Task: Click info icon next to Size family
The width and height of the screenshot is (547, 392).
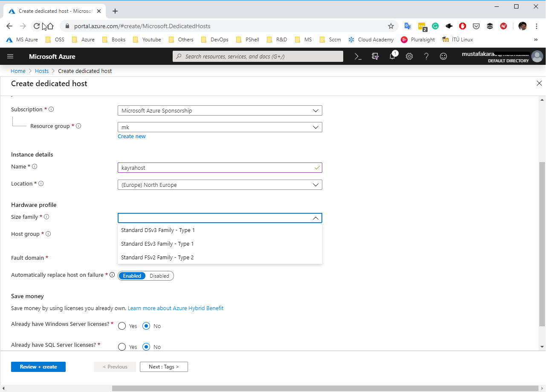Action: point(46,217)
